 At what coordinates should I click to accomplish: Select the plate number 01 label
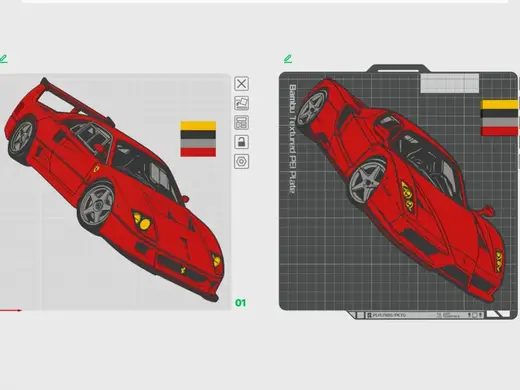point(240,303)
